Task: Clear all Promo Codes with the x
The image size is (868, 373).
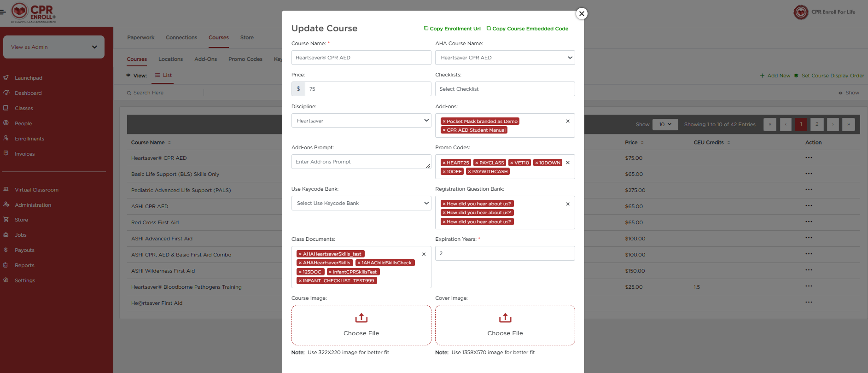Action: (x=568, y=163)
